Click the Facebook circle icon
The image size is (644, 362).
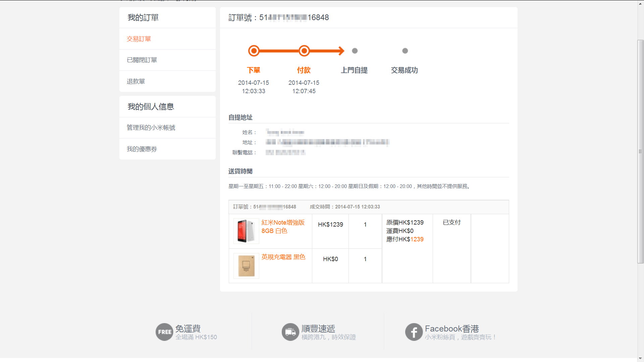(414, 332)
